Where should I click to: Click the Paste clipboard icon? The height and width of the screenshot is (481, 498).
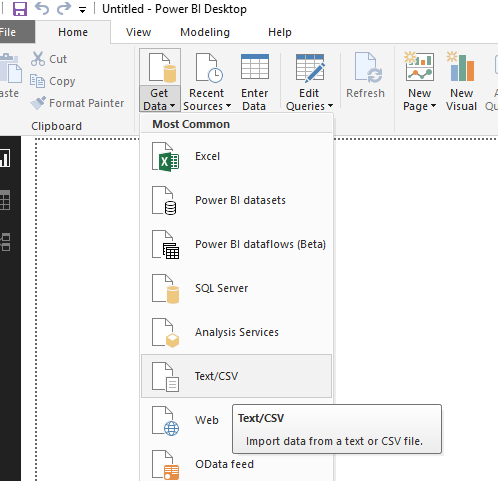point(10,68)
